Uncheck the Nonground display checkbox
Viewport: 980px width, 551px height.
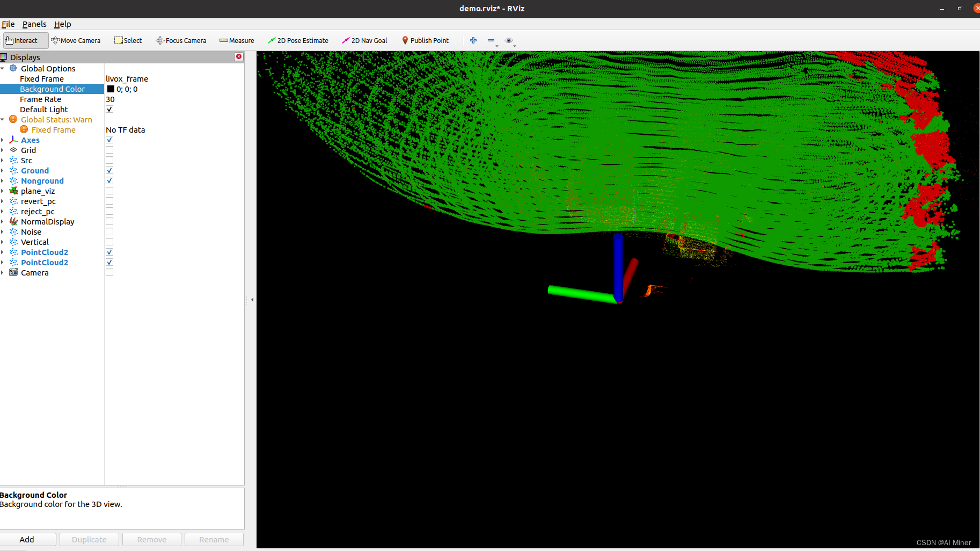[109, 180]
